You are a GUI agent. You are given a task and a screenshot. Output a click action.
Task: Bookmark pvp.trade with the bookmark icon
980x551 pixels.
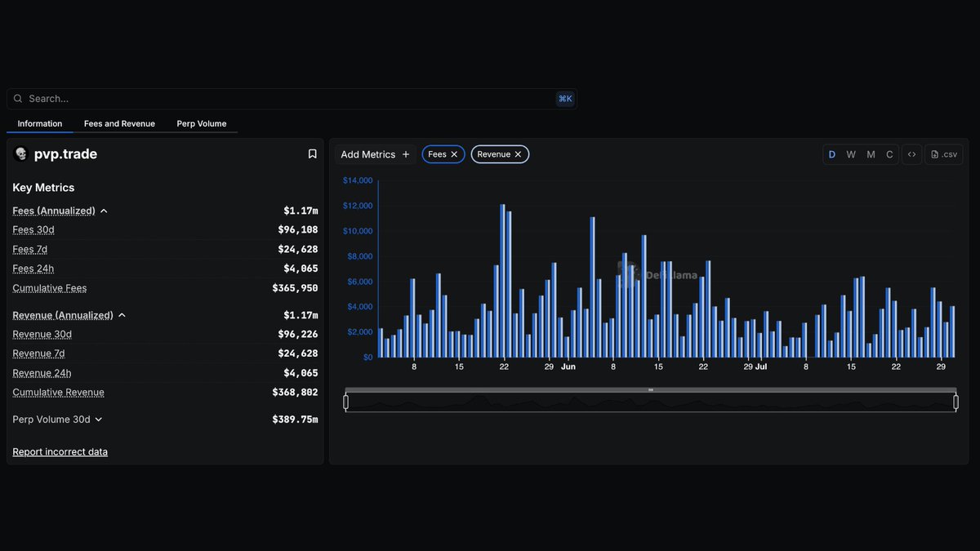coord(312,154)
